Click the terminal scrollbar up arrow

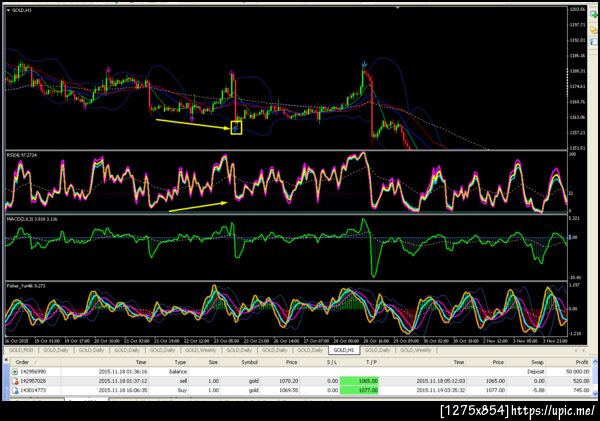point(595,361)
